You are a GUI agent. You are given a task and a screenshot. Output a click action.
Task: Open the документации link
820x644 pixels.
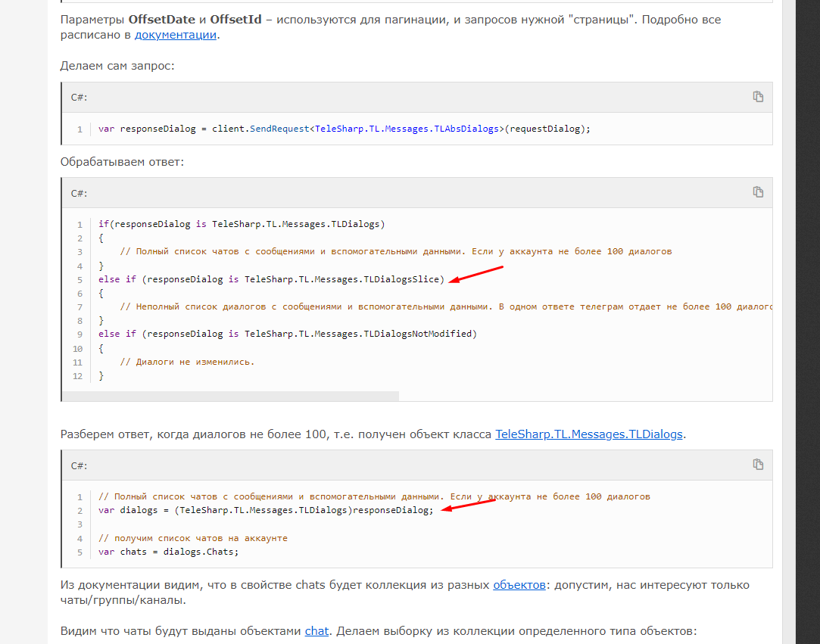click(176, 35)
